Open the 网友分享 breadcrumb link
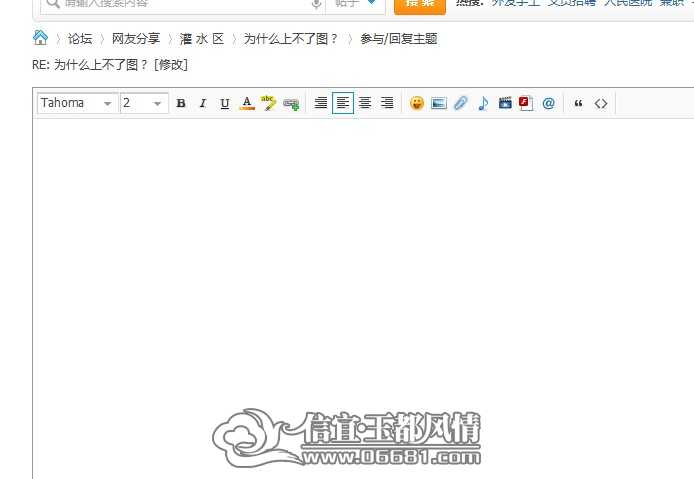This screenshot has width=694, height=479. (136, 39)
